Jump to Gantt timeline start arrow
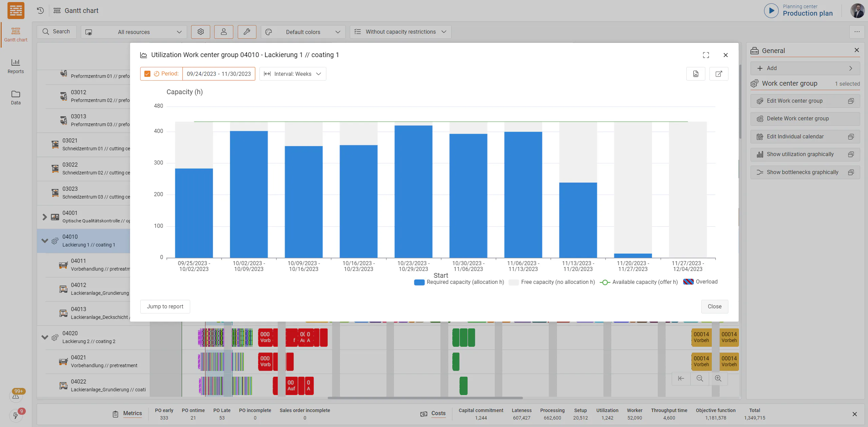The height and width of the screenshot is (427, 868). (x=681, y=378)
